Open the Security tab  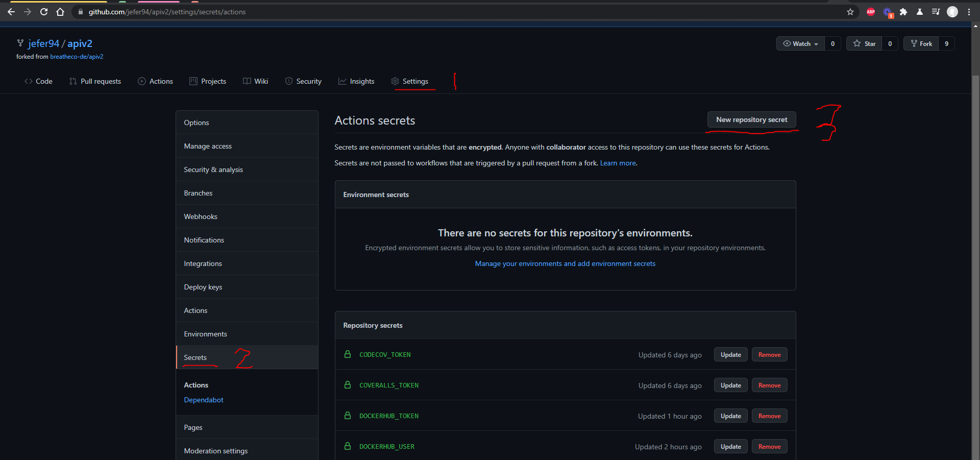(303, 81)
